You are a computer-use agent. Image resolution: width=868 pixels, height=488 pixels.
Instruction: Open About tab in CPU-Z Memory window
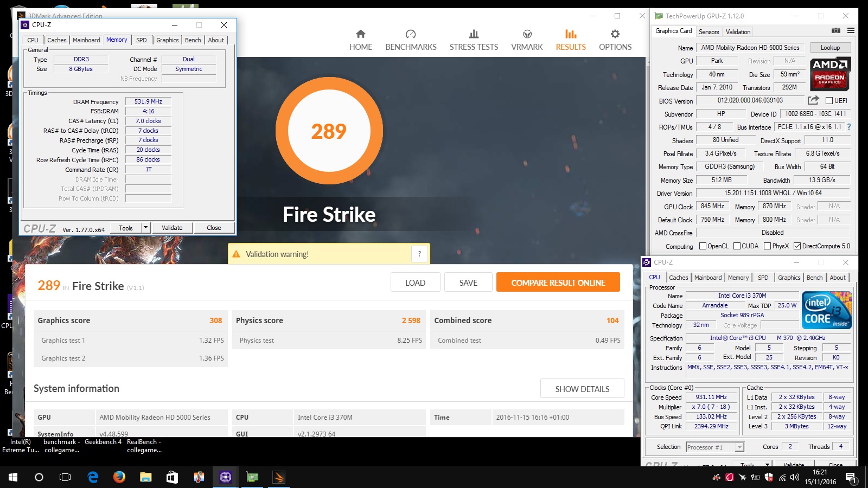(216, 40)
